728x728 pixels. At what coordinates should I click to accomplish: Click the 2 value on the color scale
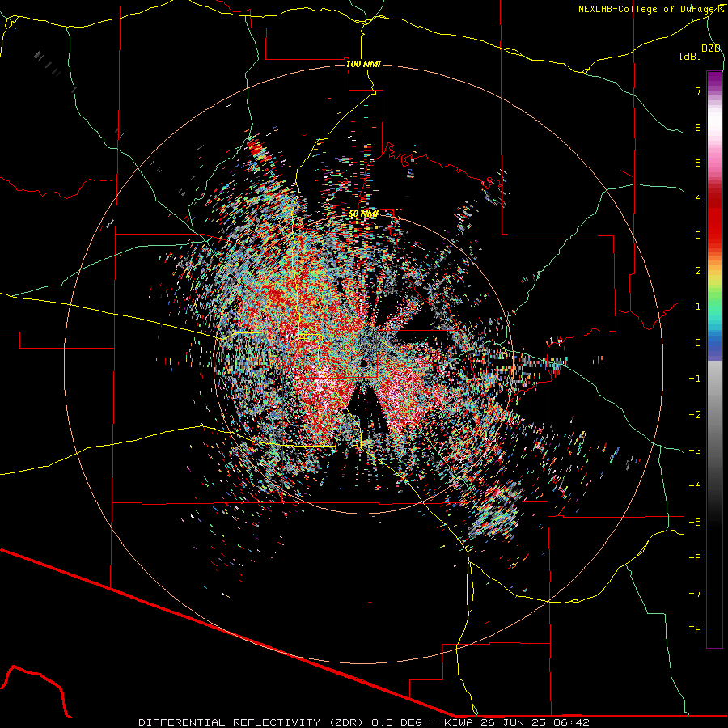pos(698,271)
